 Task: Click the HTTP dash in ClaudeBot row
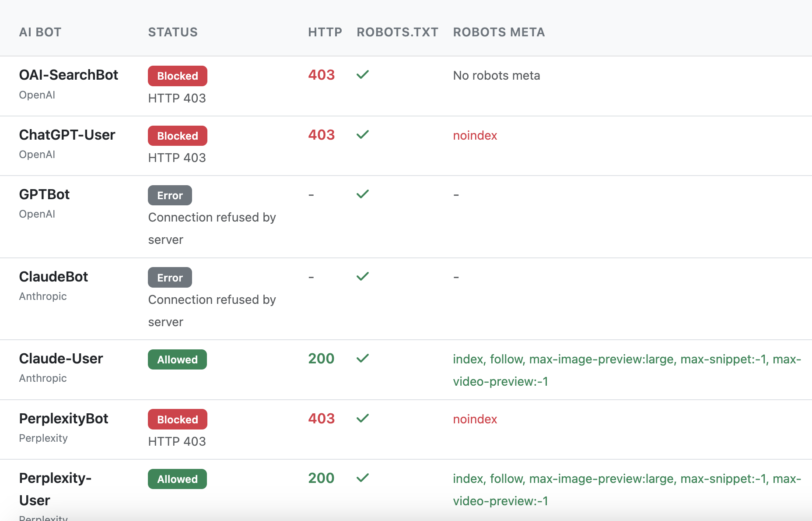(x=311, y=277)
